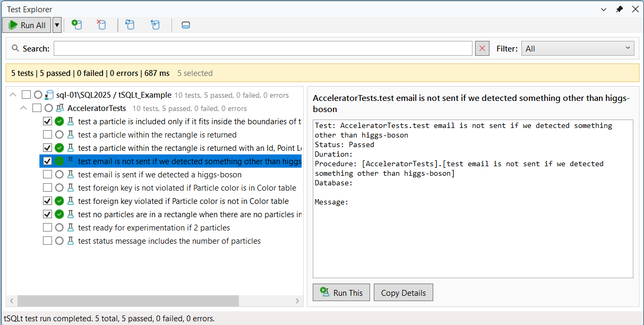Check 'test foreign key is not violated' checkbox
Viewport: 644px width, 325px height.
pyautogui.click(x=47, y=188)
